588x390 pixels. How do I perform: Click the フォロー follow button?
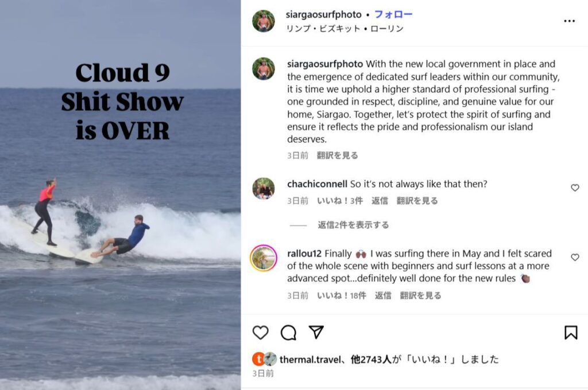[393, 14]
